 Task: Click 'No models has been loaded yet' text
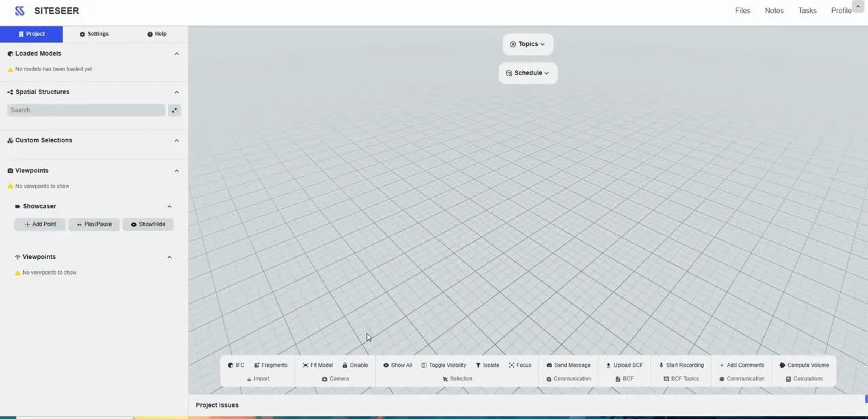coord(54,69)
